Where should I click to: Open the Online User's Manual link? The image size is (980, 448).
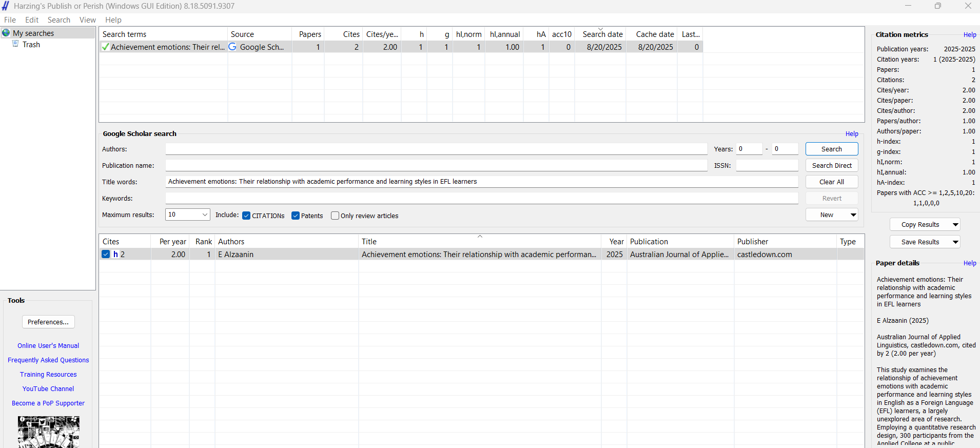pyautogui.click(x=48, y=346)
